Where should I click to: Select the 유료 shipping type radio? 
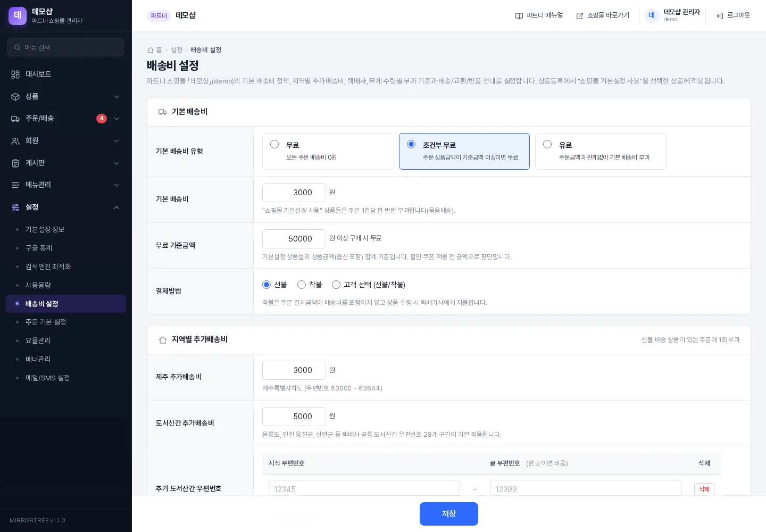547,144
